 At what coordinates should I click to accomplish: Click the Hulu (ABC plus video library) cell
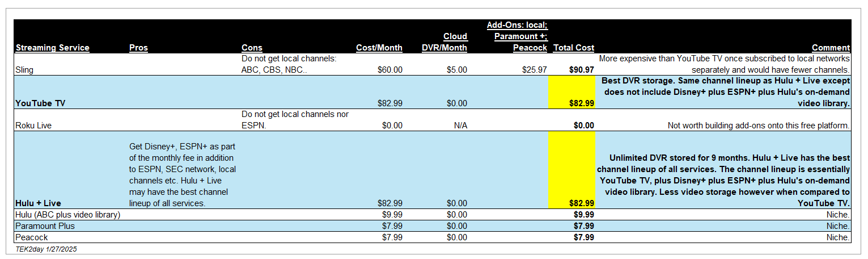[x=67, y=215]
